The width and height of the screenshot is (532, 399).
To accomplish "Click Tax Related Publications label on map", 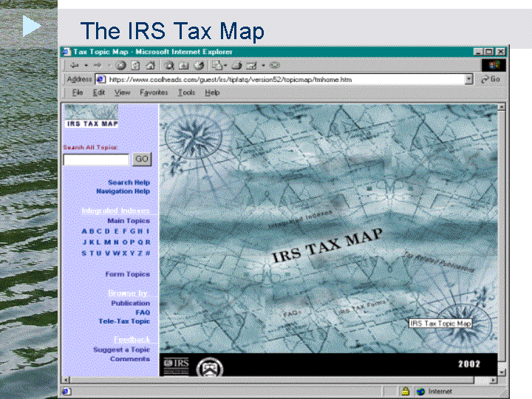I will (x=440, y=262).
